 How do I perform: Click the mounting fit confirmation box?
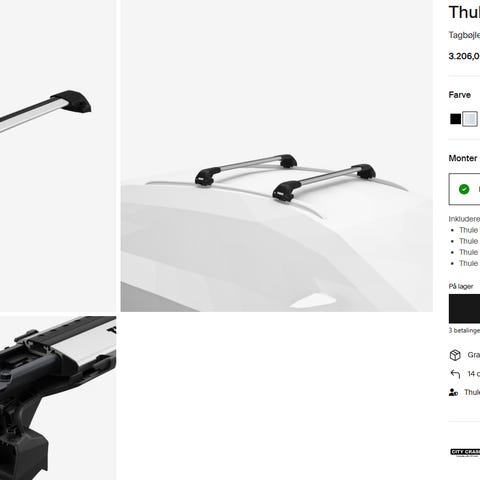pos(464,189)
